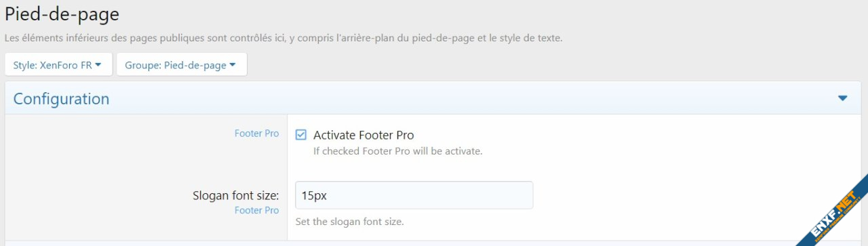This screenshot has height=246, width=868.
Task: Click the caret icon in Groupe button
Action: tap(233, 65)
